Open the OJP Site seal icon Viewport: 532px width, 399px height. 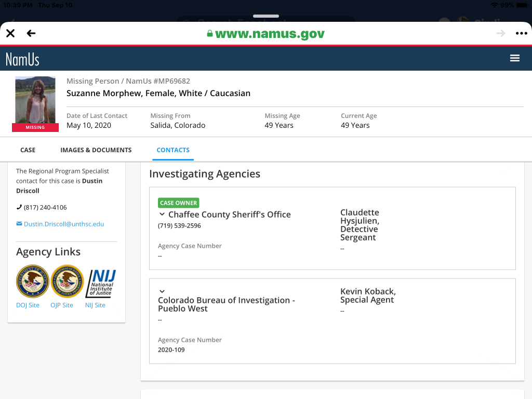click(x=66, y=282)
